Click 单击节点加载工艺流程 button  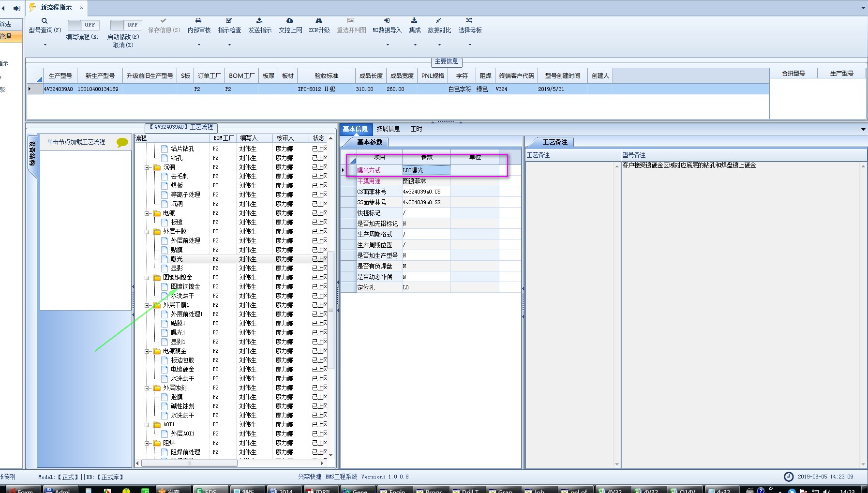76,142
